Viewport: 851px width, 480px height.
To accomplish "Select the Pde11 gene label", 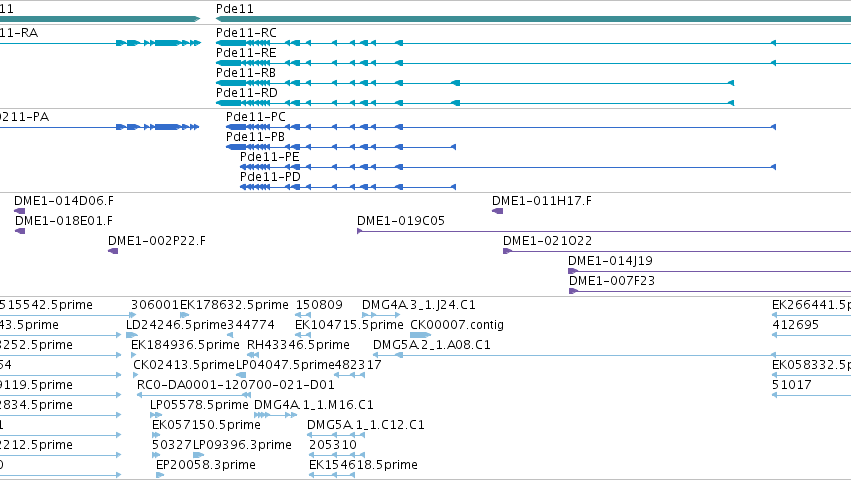I will point(234,9).
